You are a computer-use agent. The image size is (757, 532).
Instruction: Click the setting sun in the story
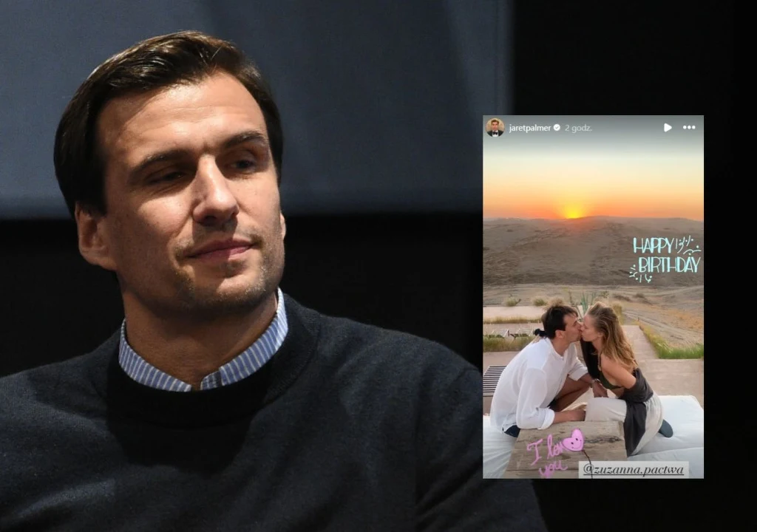click(572, 212)
